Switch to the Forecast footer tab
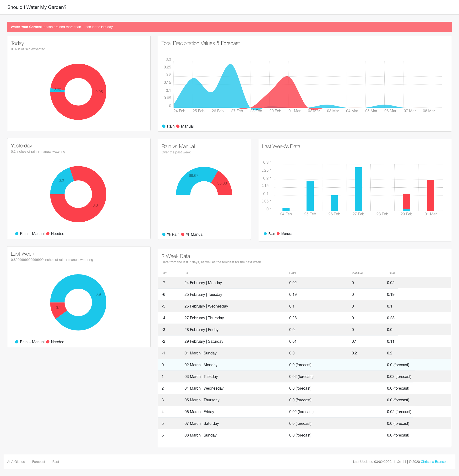 [38, 462]
